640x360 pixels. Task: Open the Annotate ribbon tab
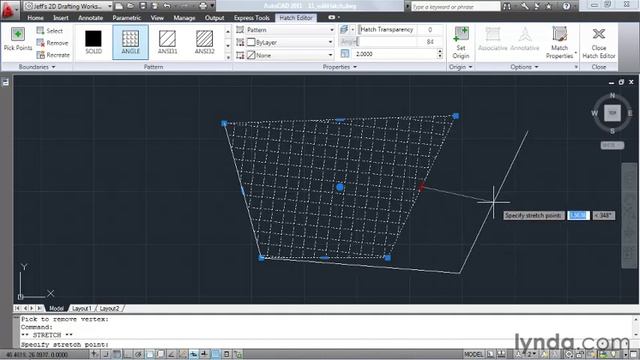coord(91,18)
